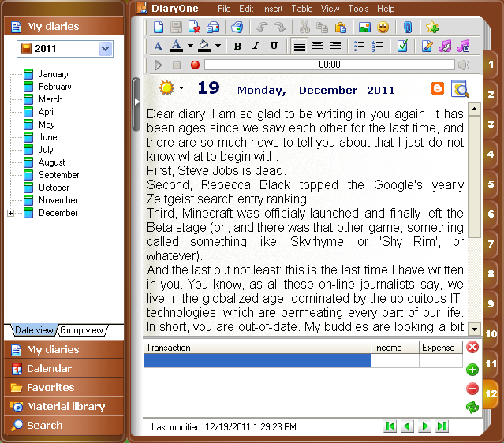Click the music note with film icon

point(463,47)
